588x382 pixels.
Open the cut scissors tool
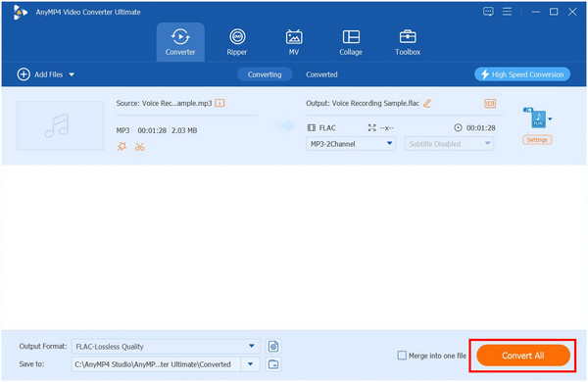(x=140, y=147)
